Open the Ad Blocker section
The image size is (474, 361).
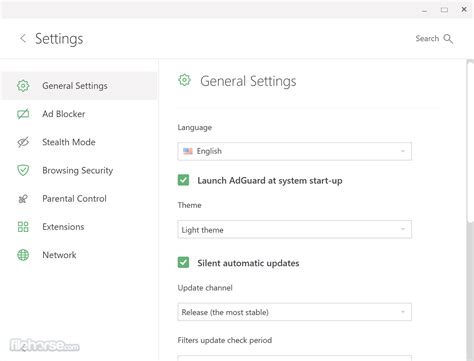tap(79, 114)
